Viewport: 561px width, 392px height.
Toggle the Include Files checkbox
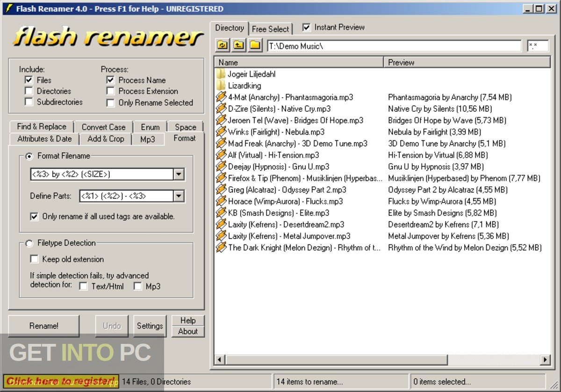29,80
